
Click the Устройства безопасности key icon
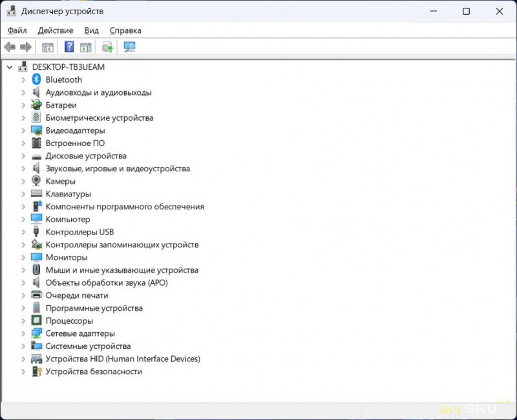coord(37,372)
